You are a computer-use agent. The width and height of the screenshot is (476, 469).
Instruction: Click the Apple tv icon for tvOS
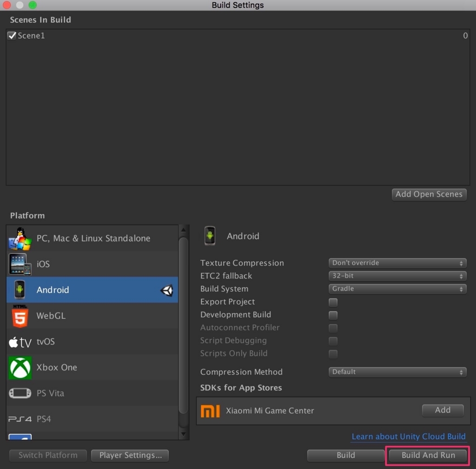[x=20, y=342]
